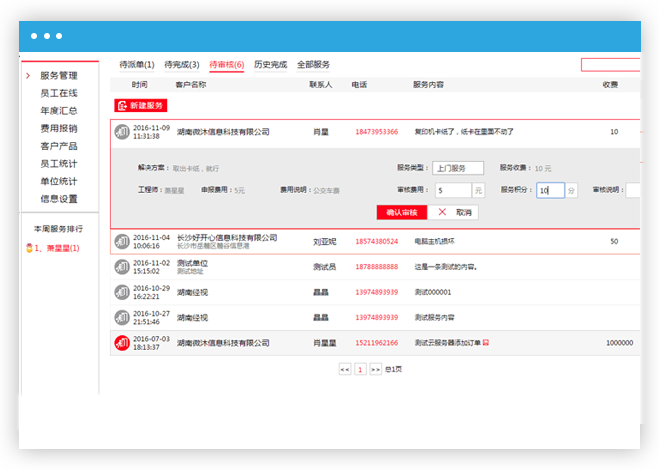Click 服务积分 input field
The image size is (659, 470).
coord(550,190)
